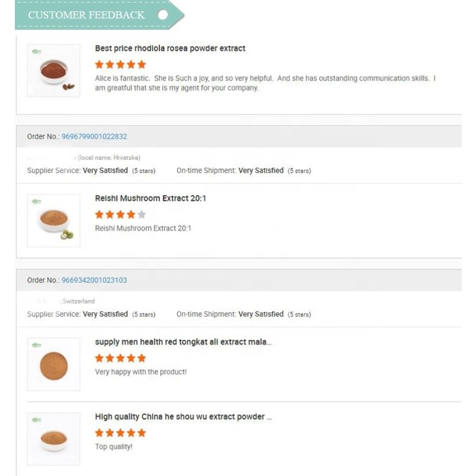View the he shou wu extract powder thumbnail
476x476 pixels.
54,438
